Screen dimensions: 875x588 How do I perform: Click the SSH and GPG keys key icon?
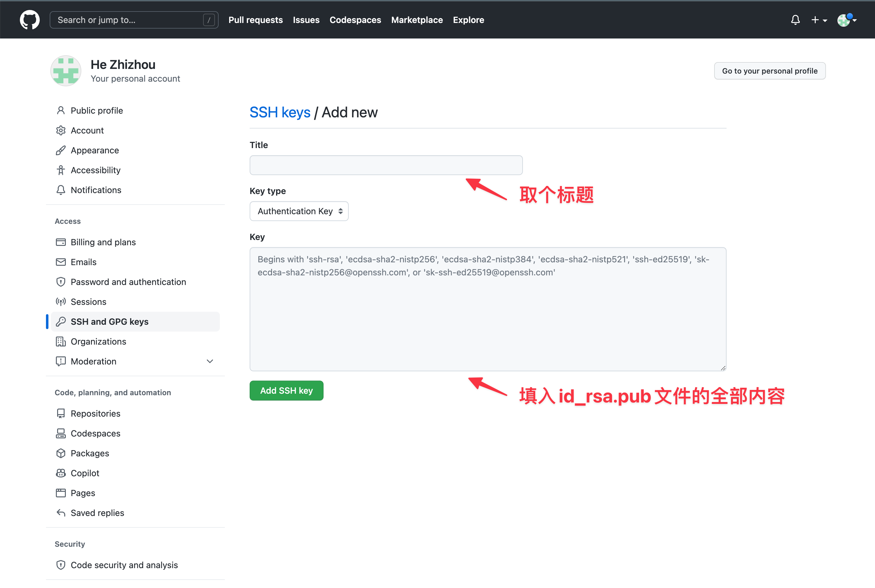click(x=61, y=321)
